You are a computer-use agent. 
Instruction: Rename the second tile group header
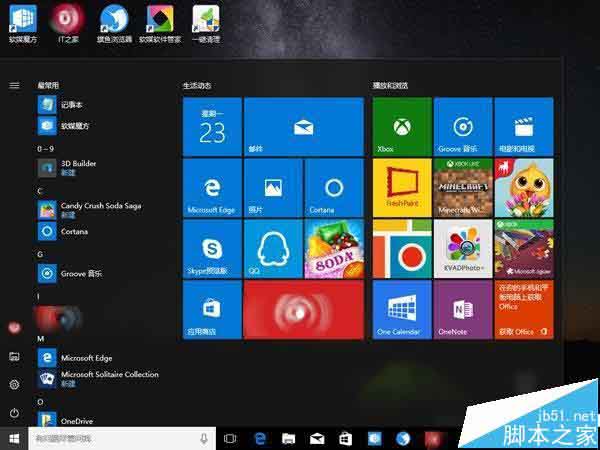coord(390,85)
